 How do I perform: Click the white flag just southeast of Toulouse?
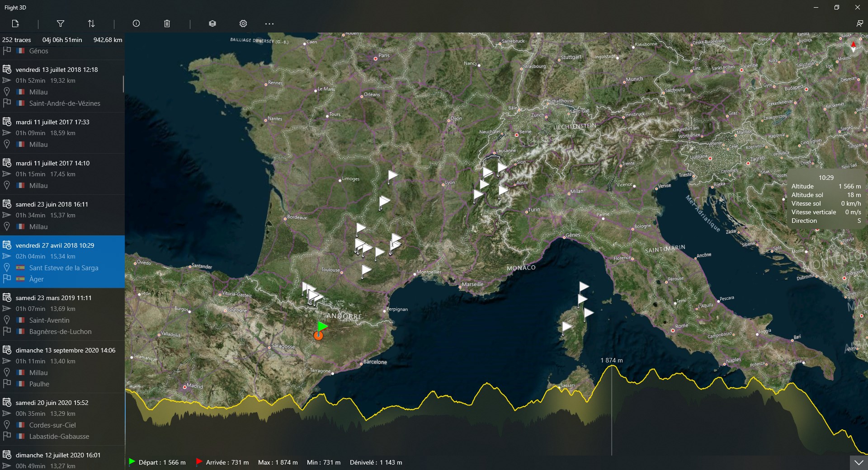366,270
